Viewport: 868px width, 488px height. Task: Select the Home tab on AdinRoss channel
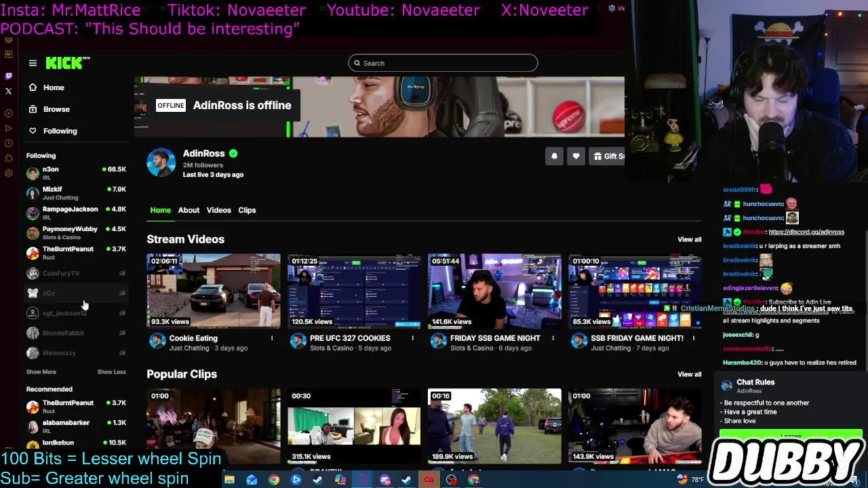(x=161, y=210)
